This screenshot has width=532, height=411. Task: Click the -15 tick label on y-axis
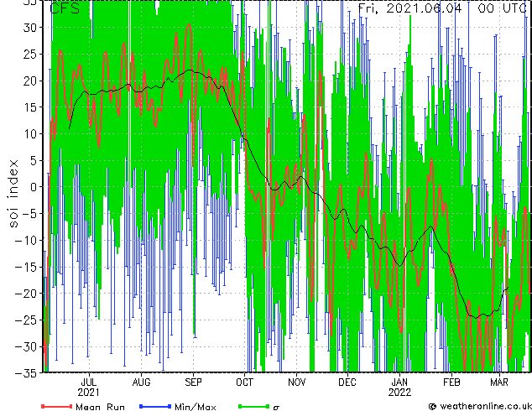pos(26,267)
